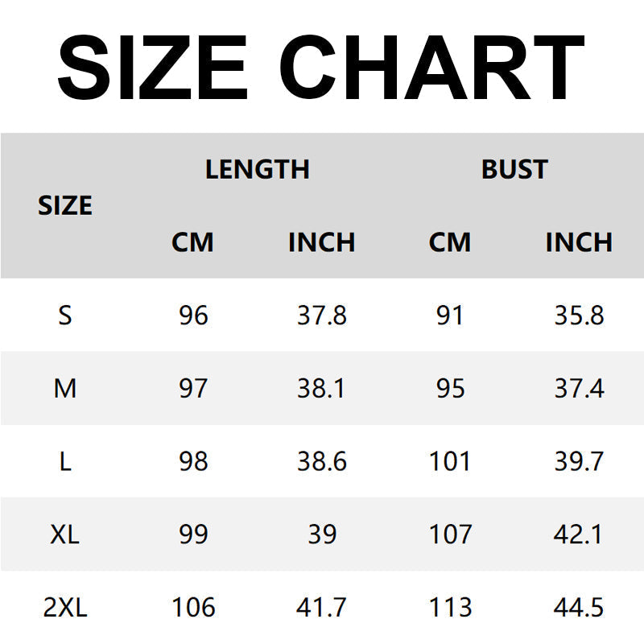Image resolution: width=644 pixels, height=644 pixels.
Task: Click the SIZE column header
Action: (65, 206)
